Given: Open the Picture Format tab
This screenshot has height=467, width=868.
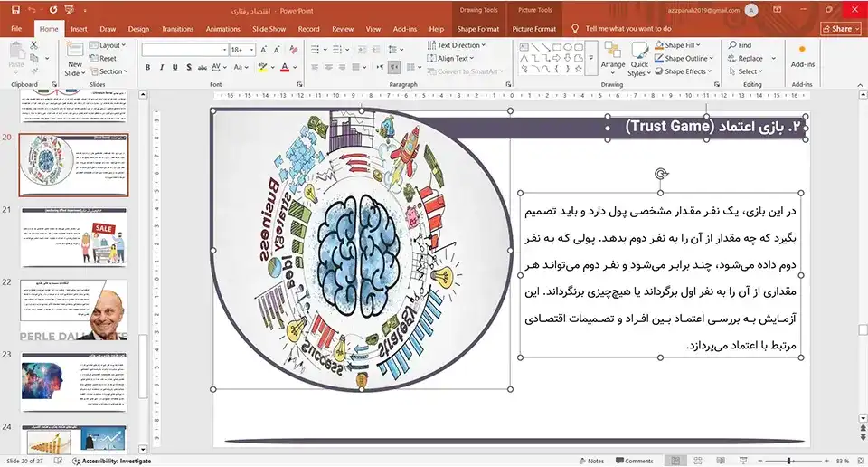Looking at the screenshot, I should 534,29.
